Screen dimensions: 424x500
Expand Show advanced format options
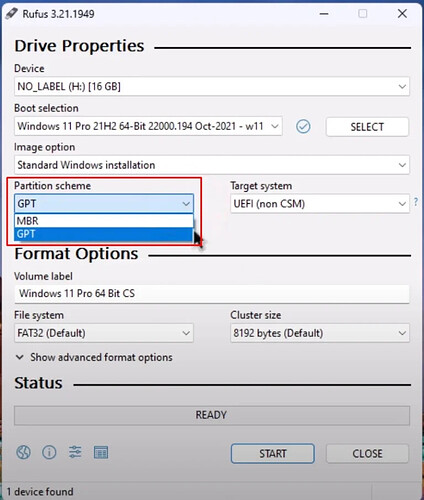[x=94, y=357]
